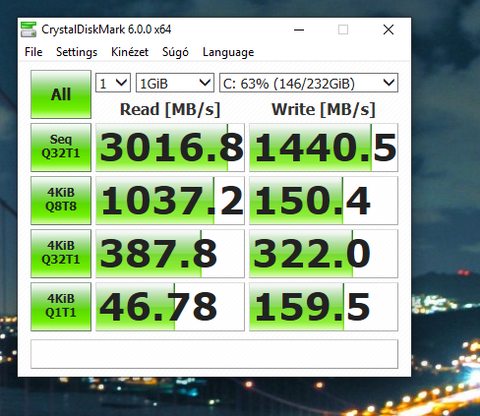Click the Write [MB/s] column header
This screenshot has width=480, height=416.
click(323, 109)
